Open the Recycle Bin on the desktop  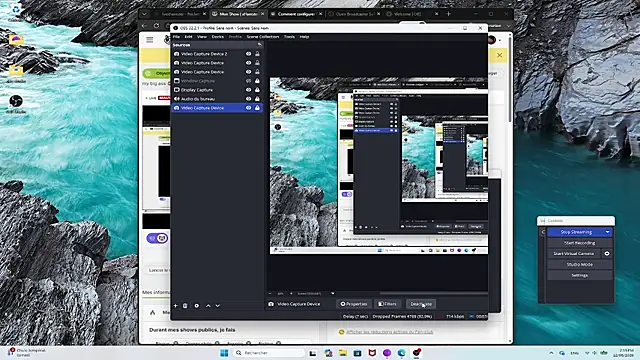pos(16,11)
